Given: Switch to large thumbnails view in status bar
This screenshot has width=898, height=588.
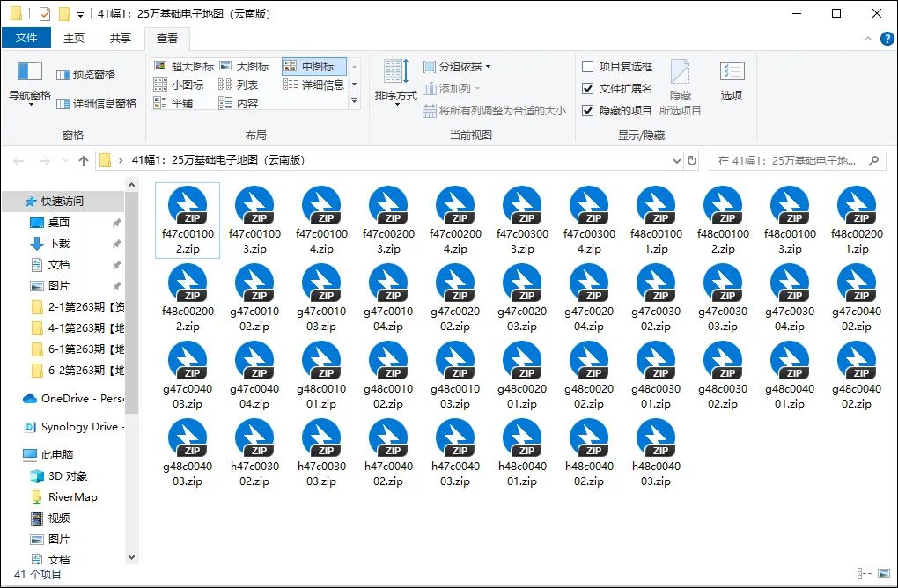Looking at the screenshot, I should [884, 573].
